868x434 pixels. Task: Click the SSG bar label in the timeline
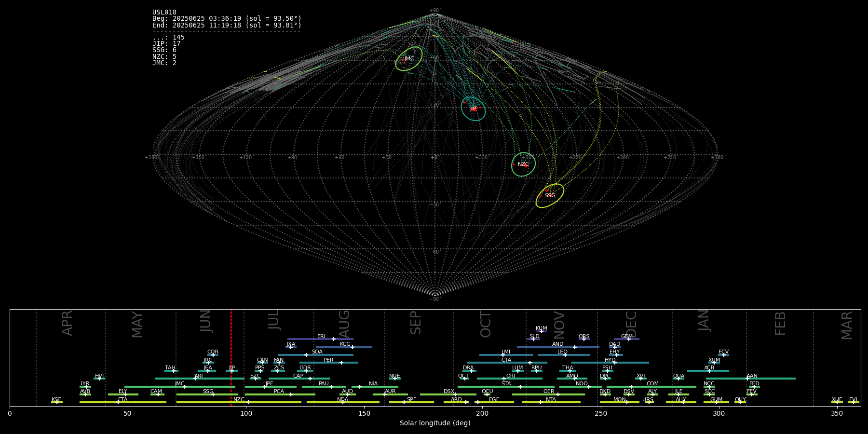(x=208, y=392)
